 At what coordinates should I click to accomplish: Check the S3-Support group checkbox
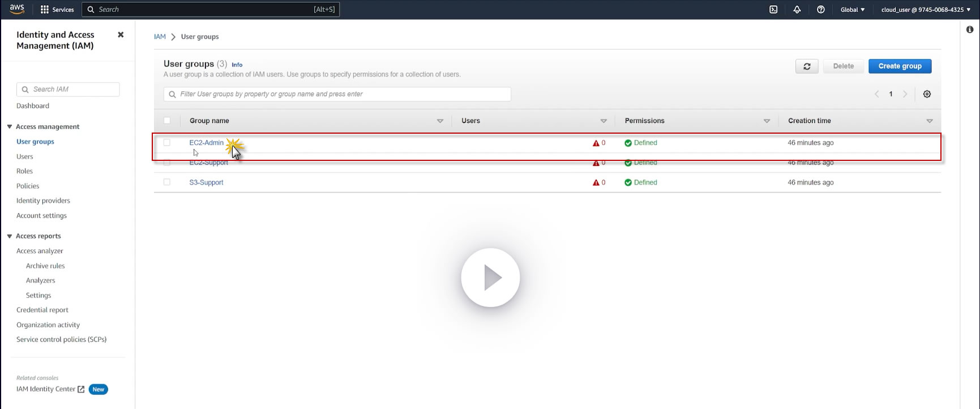(166, 182)
